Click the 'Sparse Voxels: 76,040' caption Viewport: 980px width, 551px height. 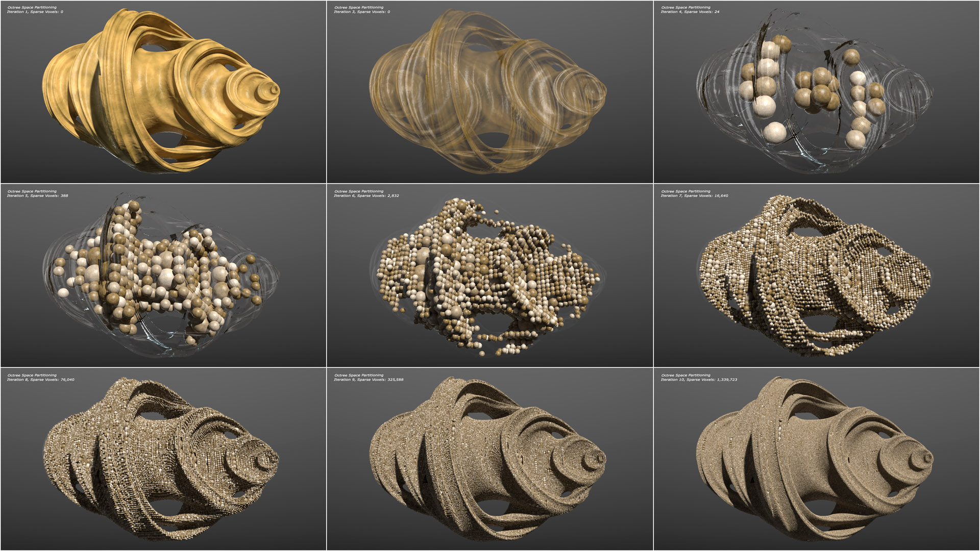(52, 380)
